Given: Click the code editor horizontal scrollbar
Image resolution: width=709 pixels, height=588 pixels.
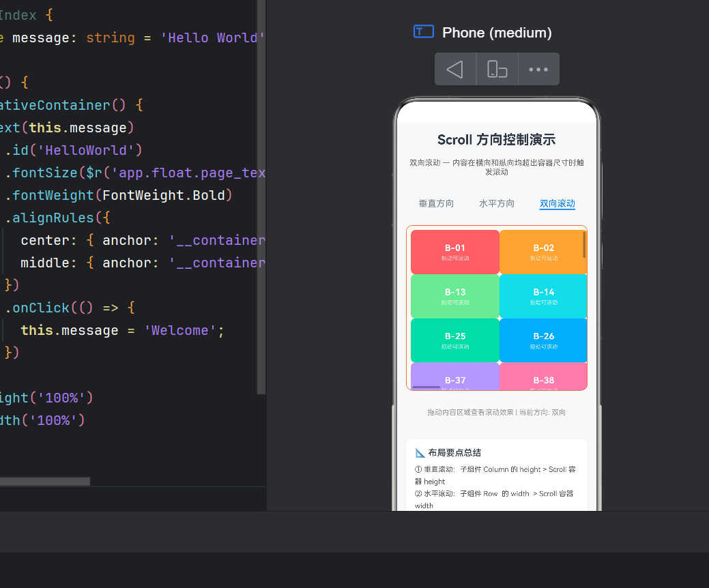Looking at the screenshot, I should (45, 482).
